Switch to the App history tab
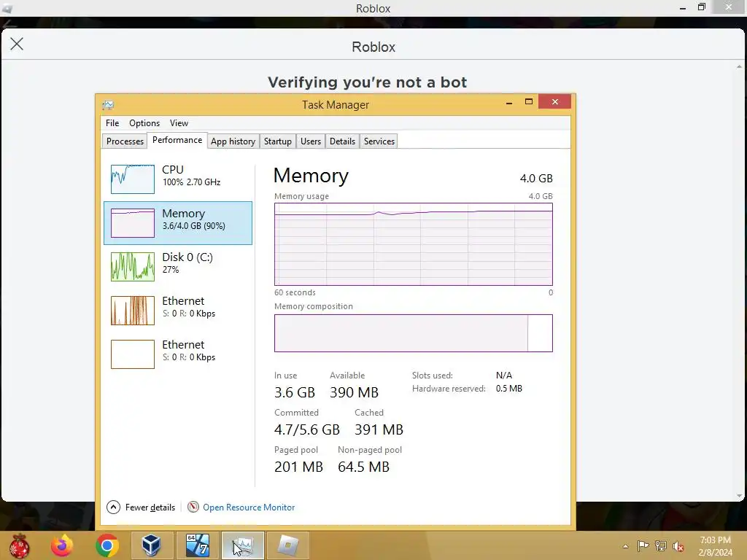Screen dimensions: 747x560 click(233, 141)
